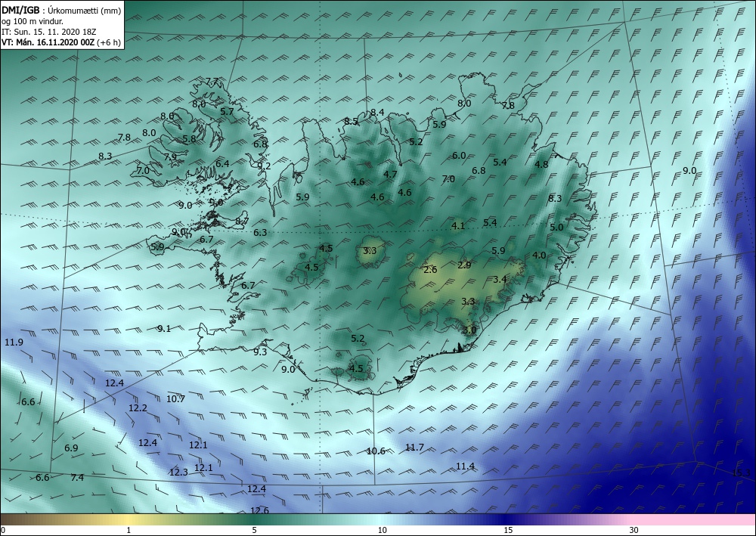
Task: Select the 9.3 value label
Action: pyautogui.click(x=260, y=352)
